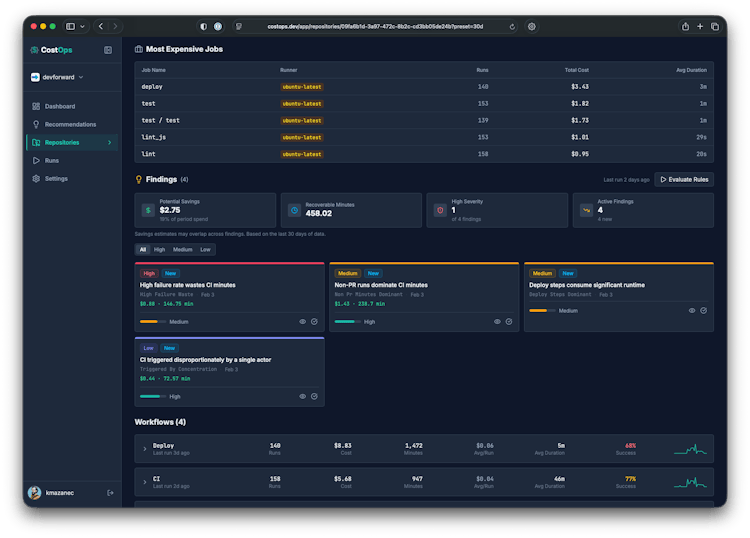This screenshot has height=538, width=750.
Task: Open the Runs page in sidebar
Action: pyautogui.click(x=51, y=160)
